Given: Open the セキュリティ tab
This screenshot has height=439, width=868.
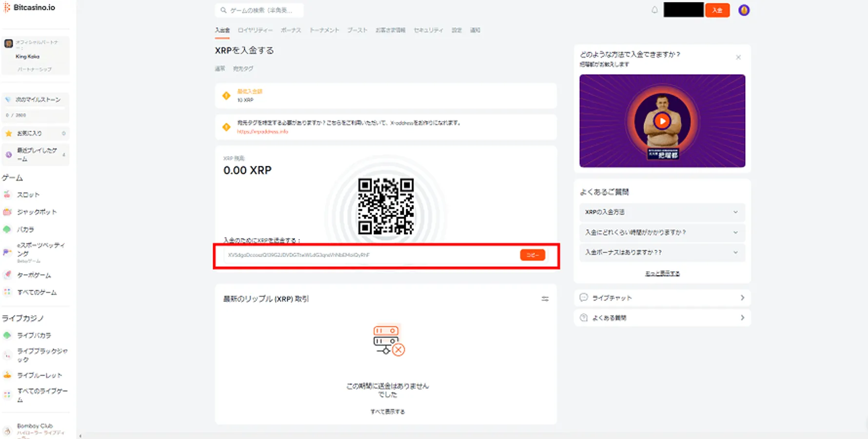Looking at the screenshot, I should 429,30.
